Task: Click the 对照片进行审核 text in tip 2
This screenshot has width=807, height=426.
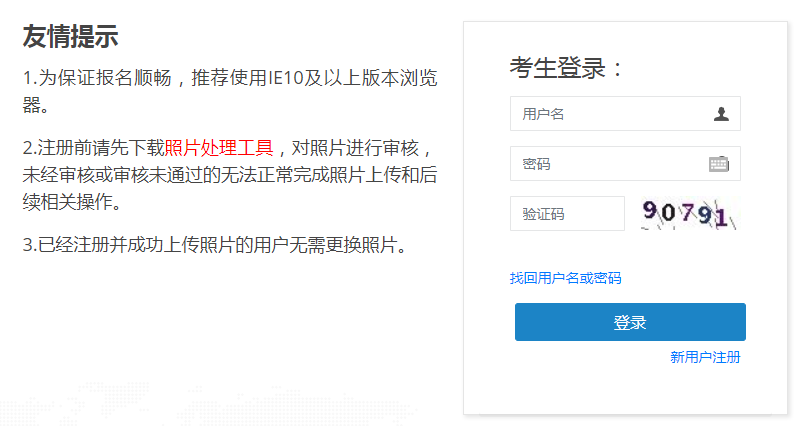Action: pyautogui.click(x=355, y=148)
